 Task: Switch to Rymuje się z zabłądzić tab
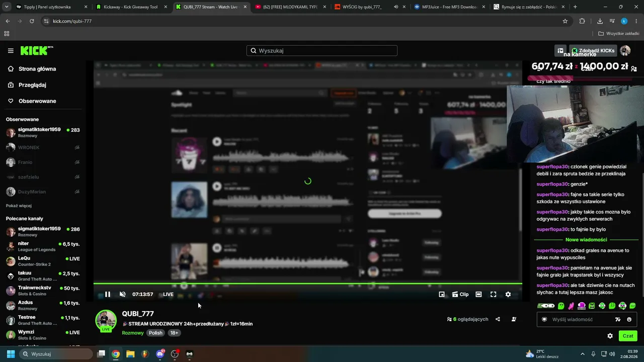tap(528, 7)
